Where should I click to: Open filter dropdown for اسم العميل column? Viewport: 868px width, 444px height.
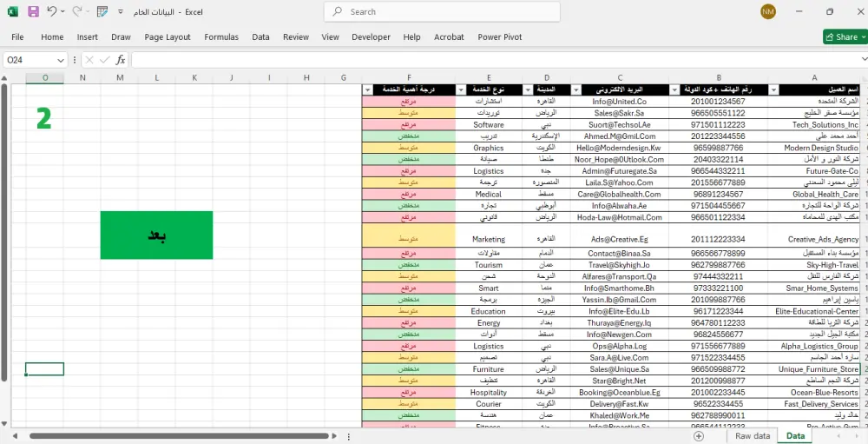774,89
